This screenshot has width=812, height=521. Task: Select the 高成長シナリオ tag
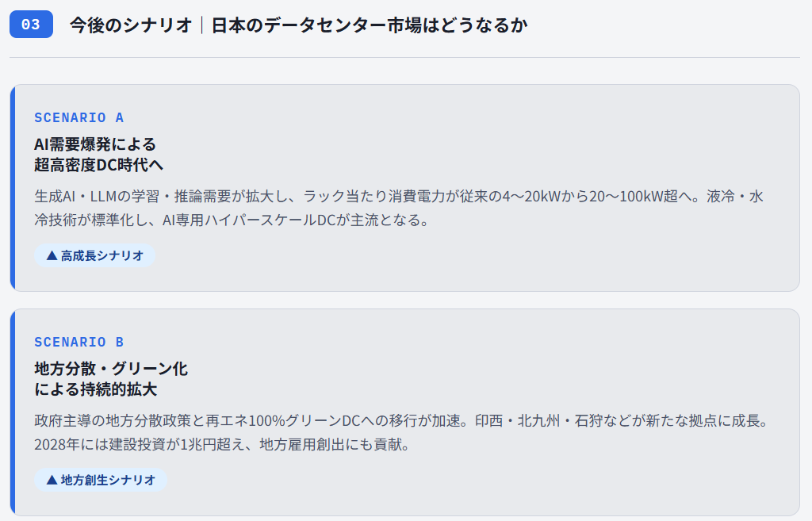click(x=94, y=255)
